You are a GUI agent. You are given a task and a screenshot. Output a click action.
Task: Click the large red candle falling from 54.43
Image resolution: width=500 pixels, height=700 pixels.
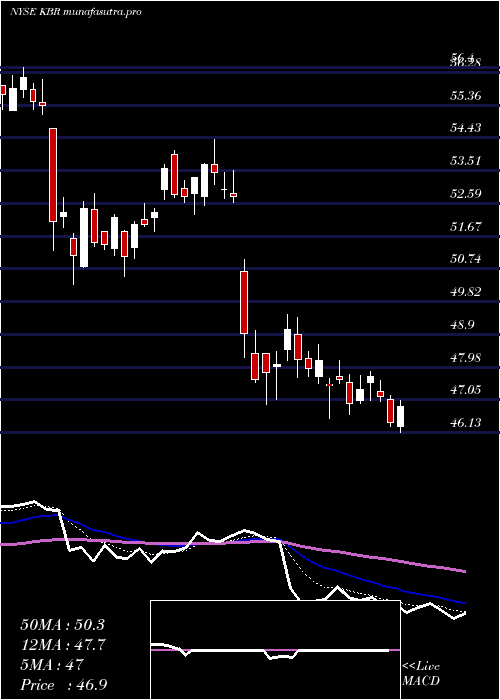click(53, 175)
